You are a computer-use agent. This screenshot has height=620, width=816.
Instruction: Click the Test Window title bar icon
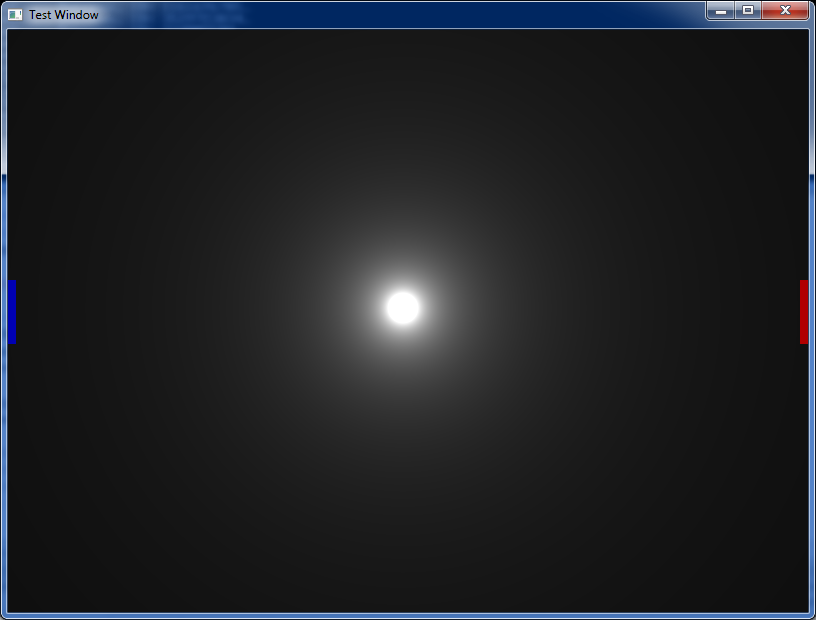click(15, 15)
